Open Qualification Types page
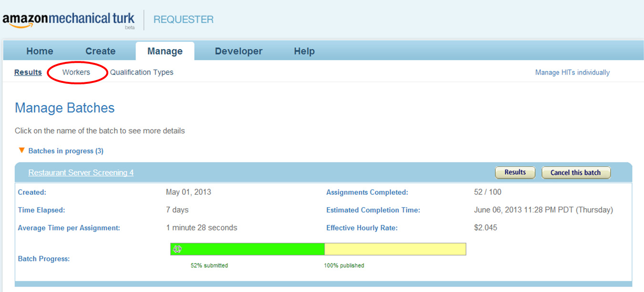 [x=142, y=72]
